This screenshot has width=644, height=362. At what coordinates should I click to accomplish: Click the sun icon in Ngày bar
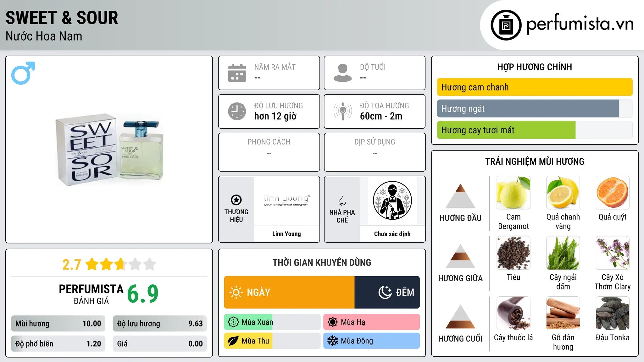[236, 292]
